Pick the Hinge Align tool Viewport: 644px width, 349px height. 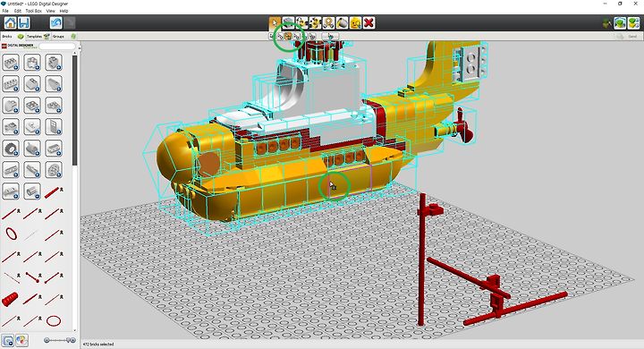315,22
